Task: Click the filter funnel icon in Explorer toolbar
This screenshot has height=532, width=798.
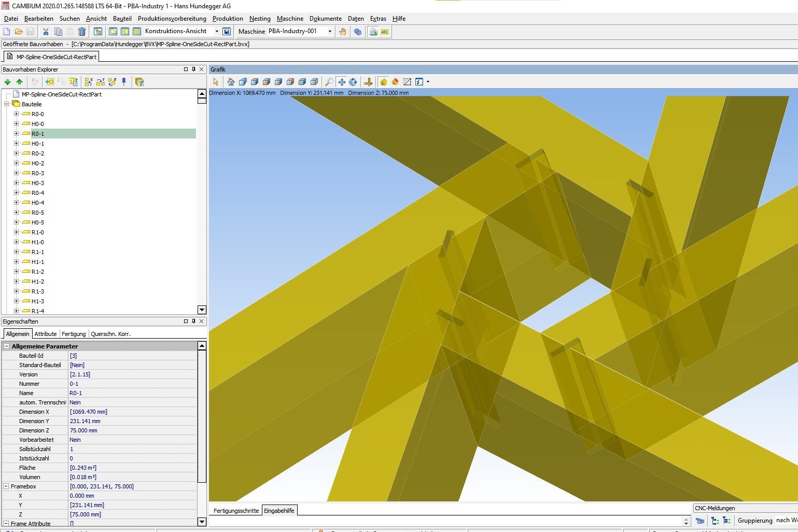Action: (139, 82)
